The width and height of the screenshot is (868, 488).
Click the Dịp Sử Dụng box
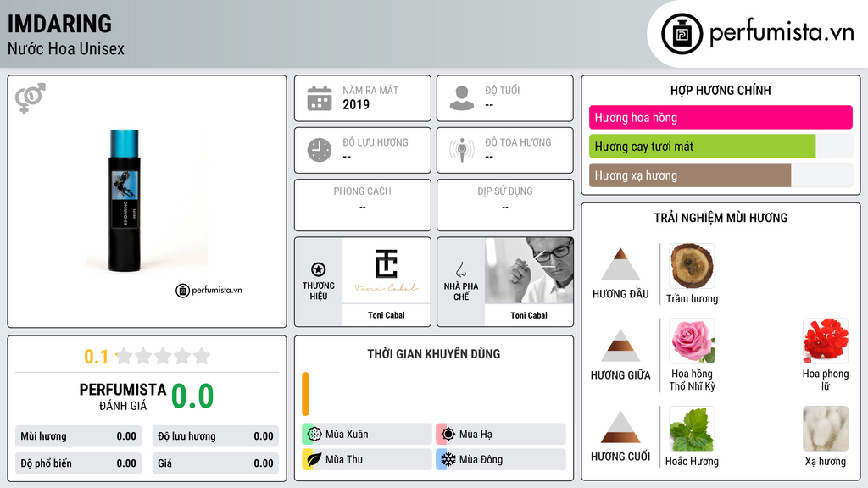(x=505, y=205)
